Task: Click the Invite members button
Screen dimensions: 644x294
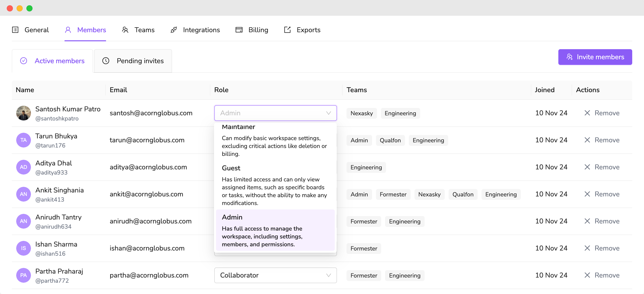Action: pyautogui.click(x=595, y=57)
